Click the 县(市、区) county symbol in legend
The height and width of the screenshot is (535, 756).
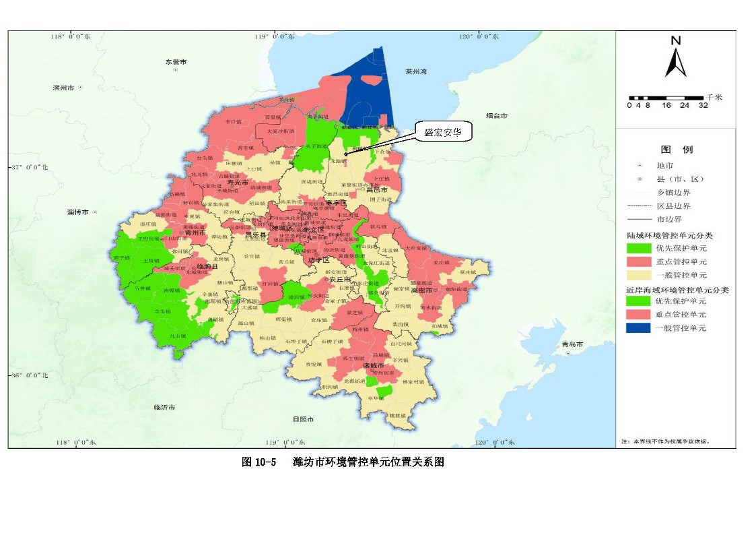click(x=640, y=179)
